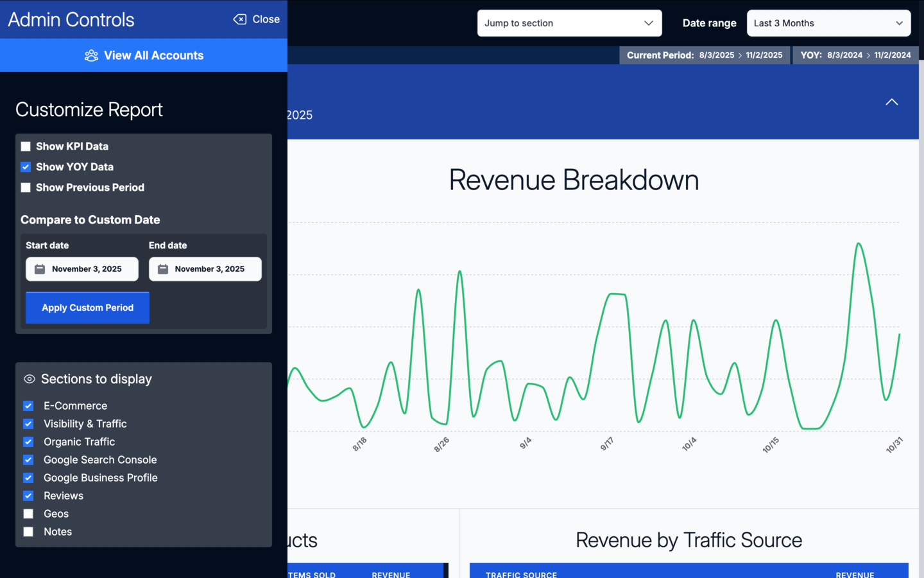Click the View All Accounts link
924x578 pixels.
(153, 56)
